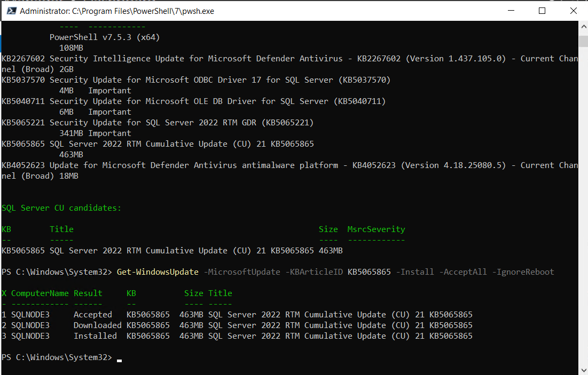Click SQLNODE3 in the Installed row
The height and width of the screenshot is (375, 588).
(x=30, y=336)
